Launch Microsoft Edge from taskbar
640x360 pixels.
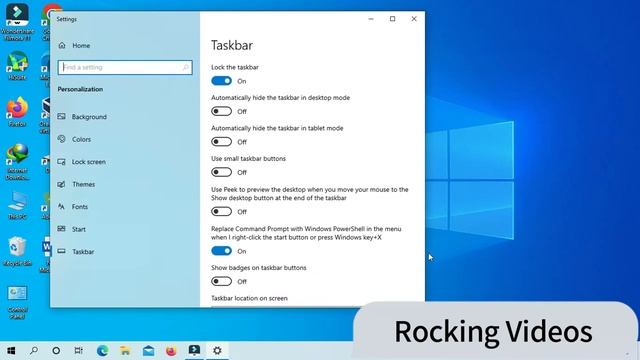pos(102,351)
